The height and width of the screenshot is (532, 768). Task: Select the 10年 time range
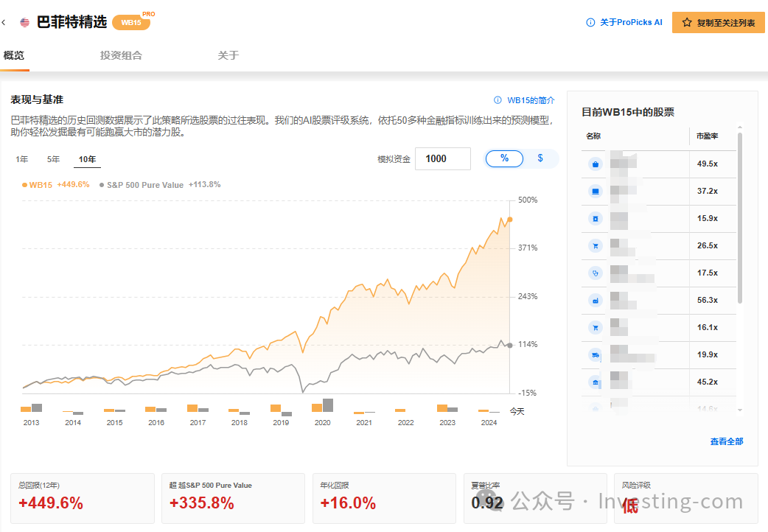pos(87,159)
